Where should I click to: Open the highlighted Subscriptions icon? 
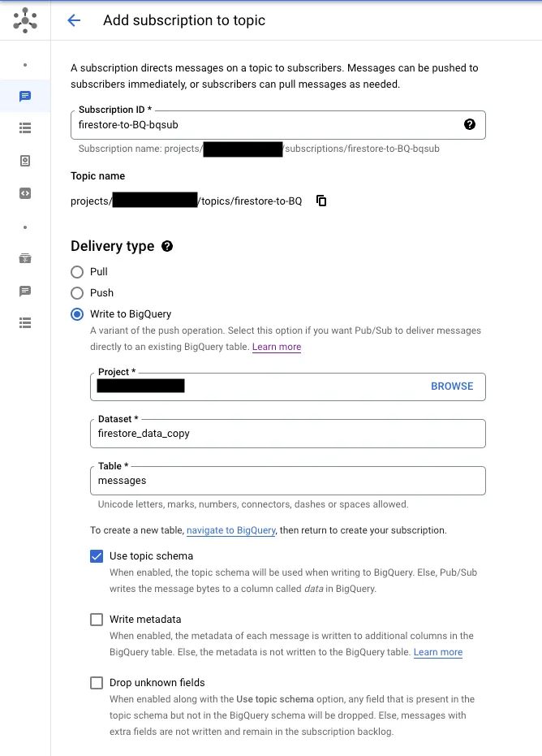click(25, 96)
